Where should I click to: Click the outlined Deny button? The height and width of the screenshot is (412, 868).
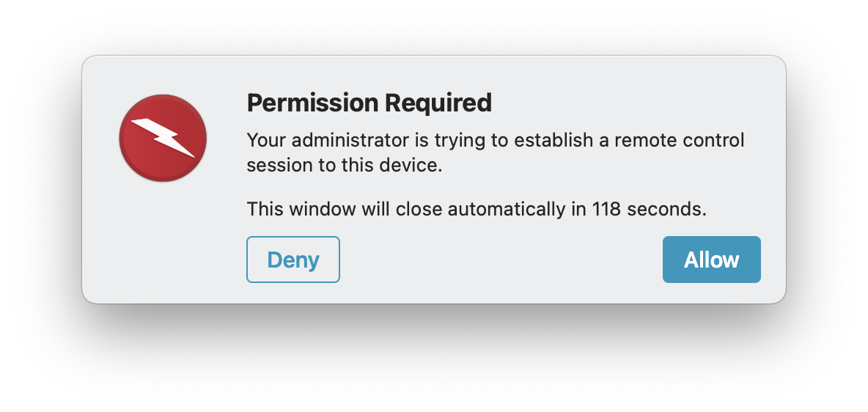(293, 260)
